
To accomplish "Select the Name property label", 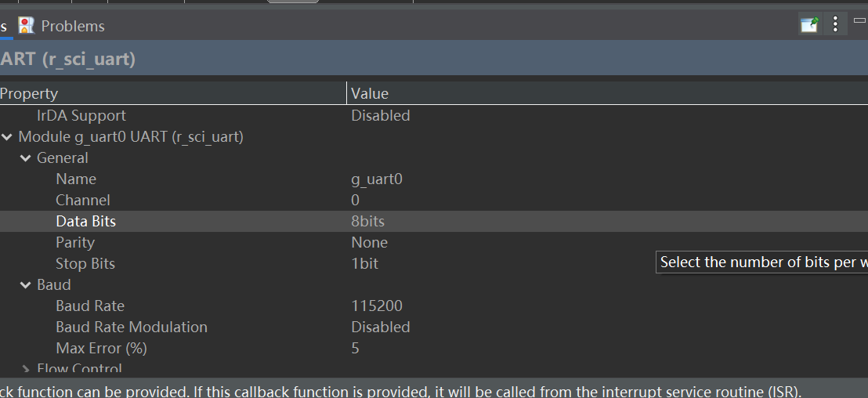I will (76, 179).
